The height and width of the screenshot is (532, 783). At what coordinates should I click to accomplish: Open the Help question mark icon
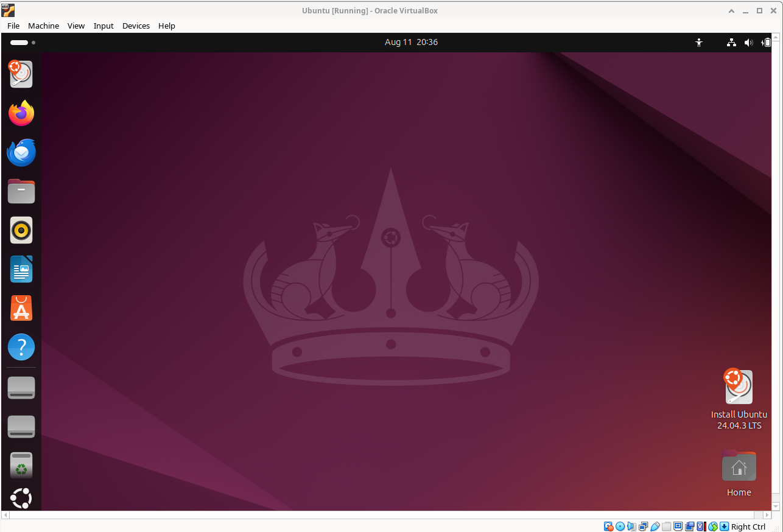point(21,348)
